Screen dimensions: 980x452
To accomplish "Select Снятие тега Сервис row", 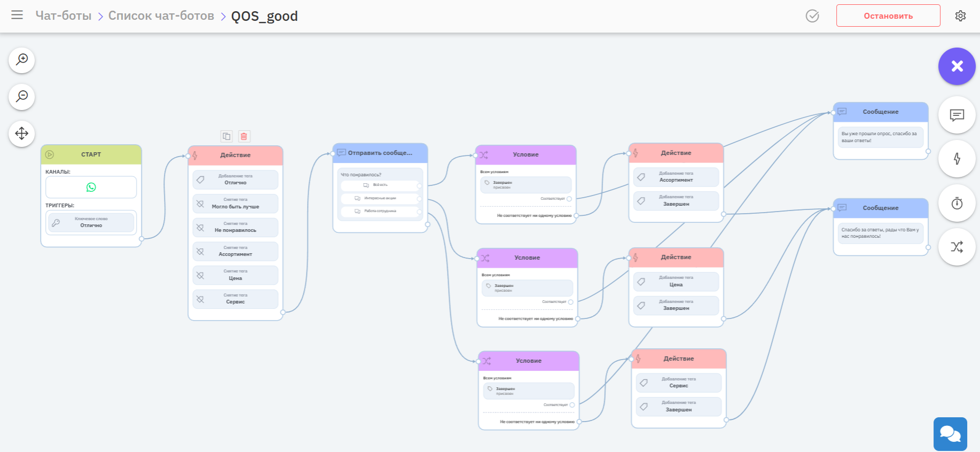I will [x=236, y=299].
